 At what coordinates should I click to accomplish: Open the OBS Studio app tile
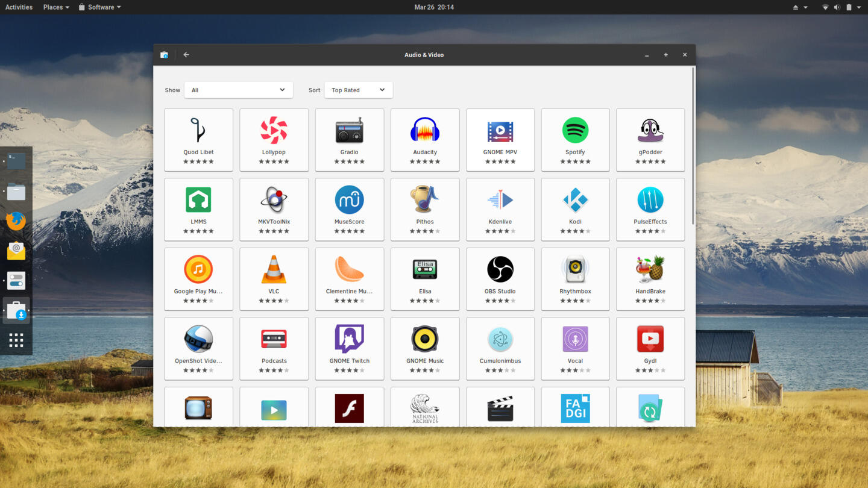click(500, 279)
